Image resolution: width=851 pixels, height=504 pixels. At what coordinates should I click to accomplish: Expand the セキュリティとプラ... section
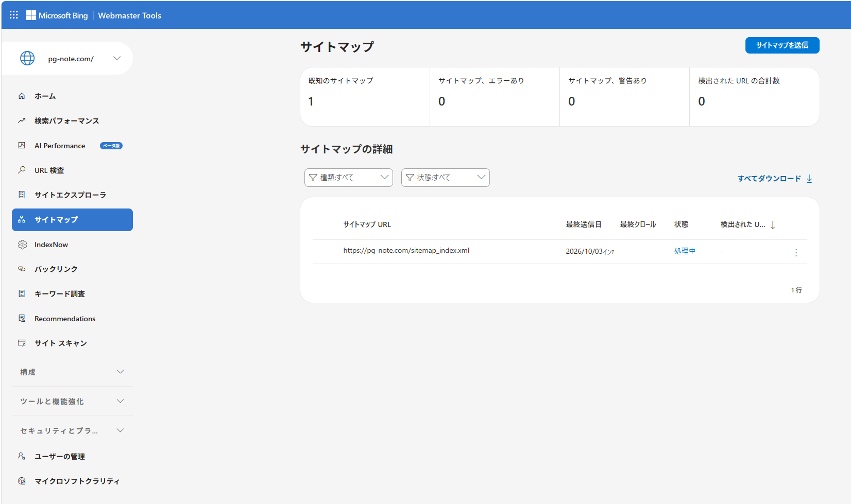pyautogui.click(x=73, y=430)
